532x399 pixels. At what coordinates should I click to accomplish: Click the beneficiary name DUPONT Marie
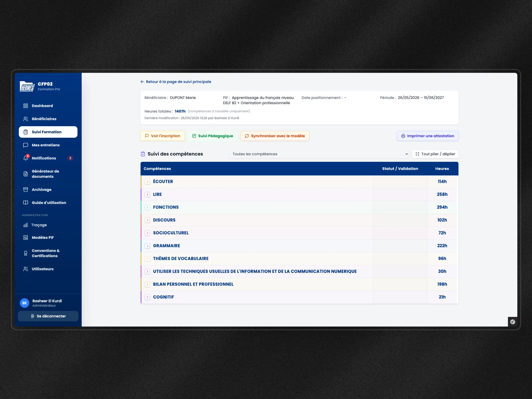183,98
